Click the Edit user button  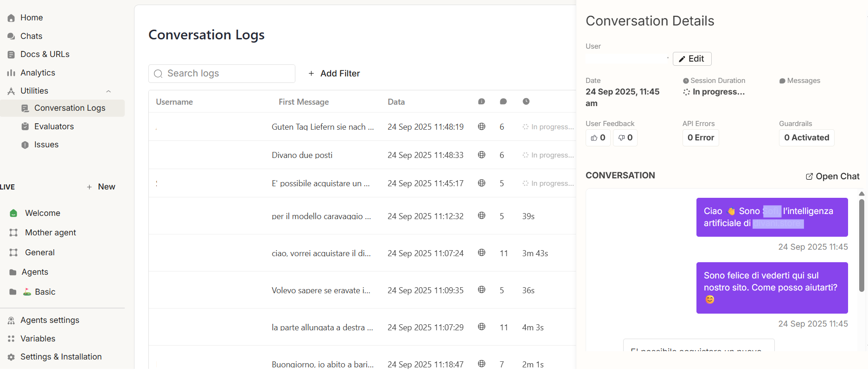click(x=692, y=59)
